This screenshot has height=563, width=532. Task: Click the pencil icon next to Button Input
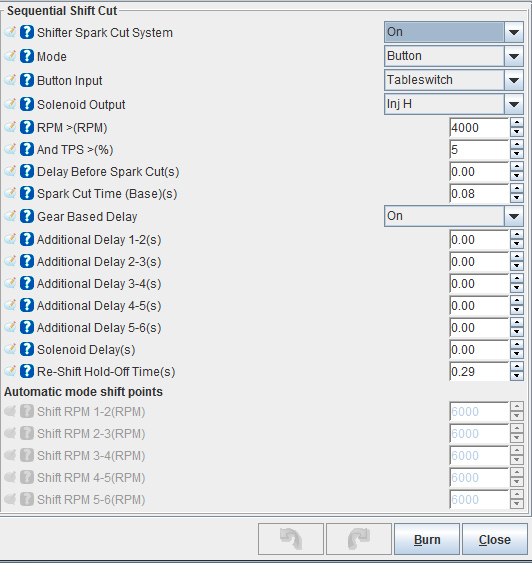(x=10, y=80)
